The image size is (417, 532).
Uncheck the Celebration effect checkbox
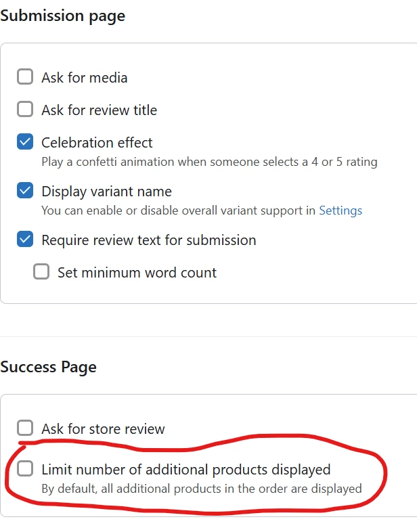pyautogui.click(x=25, y=142)
